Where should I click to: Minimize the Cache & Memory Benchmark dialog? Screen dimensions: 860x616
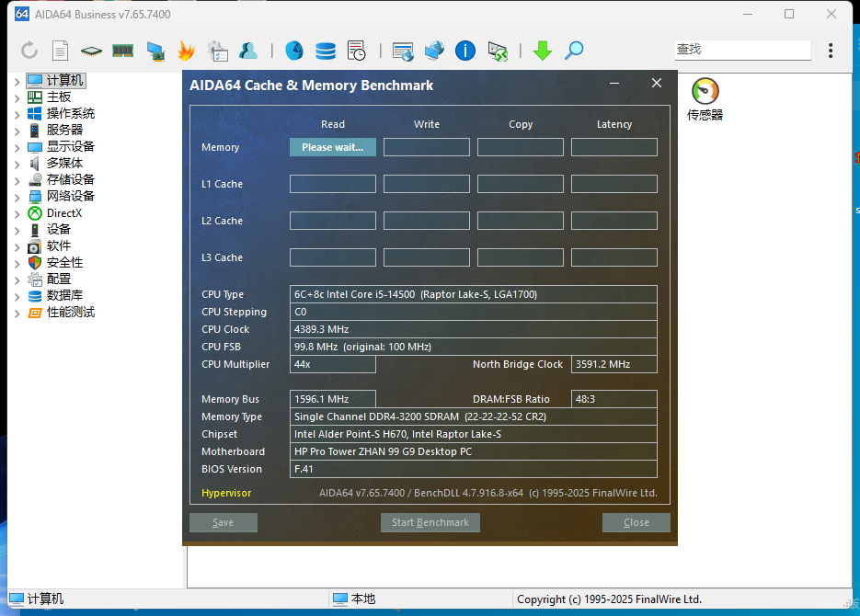(x=614, y=84)
